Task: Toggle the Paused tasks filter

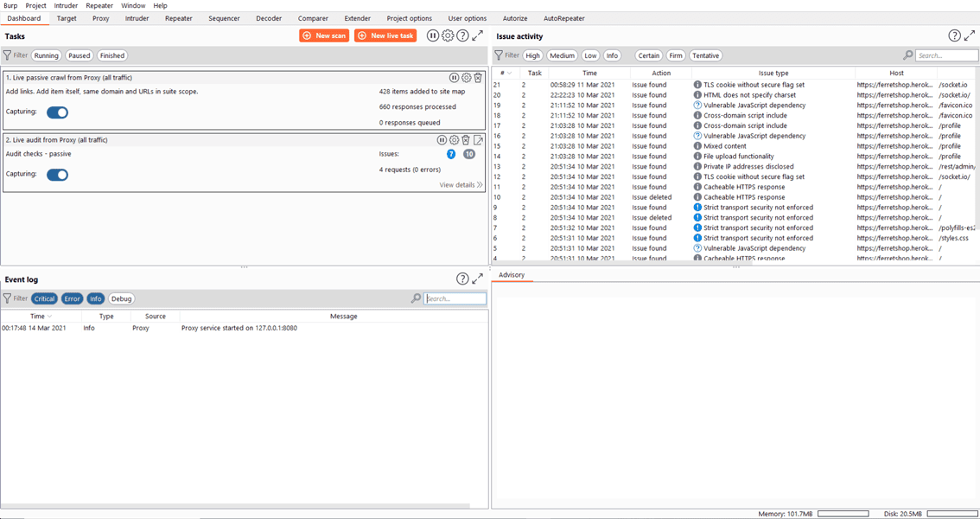Action: (80, 55)
